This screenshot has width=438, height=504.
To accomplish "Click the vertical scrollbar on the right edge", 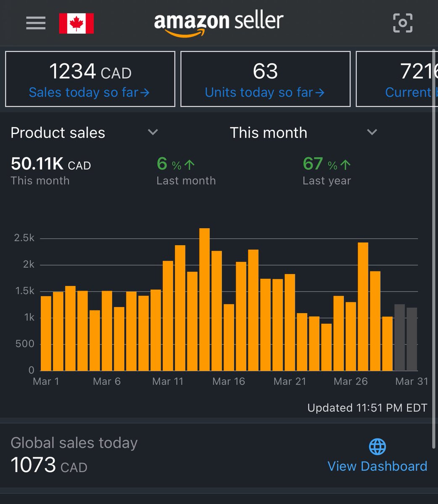I will tap(434, 248).
